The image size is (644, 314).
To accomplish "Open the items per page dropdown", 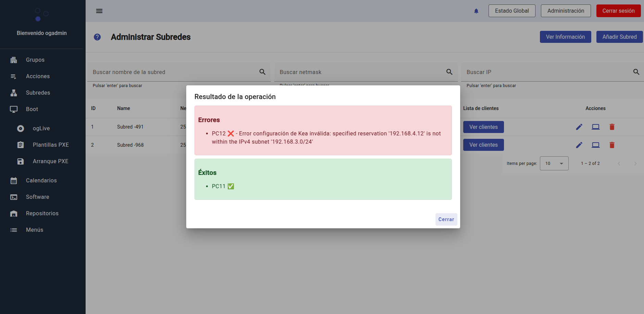I will tap(554, 164).
